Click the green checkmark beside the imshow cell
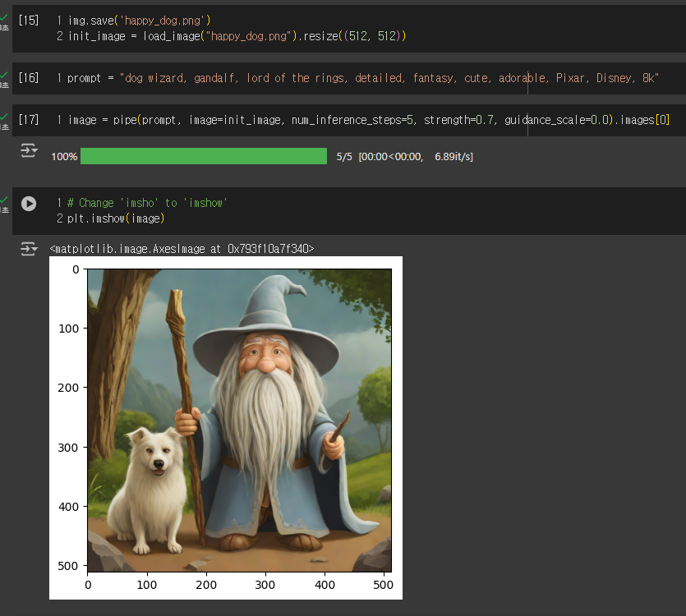The height and width of the screenshot is (616, 686). point(4,200)
